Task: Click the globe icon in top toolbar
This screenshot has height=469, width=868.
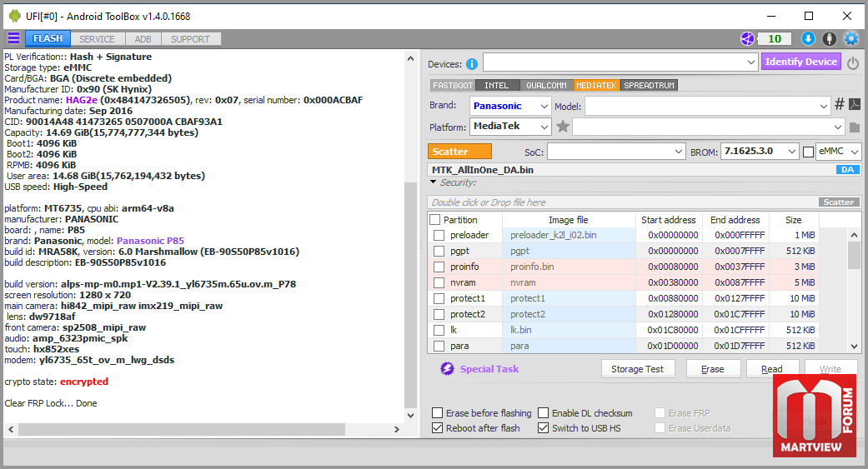Action: pyautogui.click(x=748, y=38)
